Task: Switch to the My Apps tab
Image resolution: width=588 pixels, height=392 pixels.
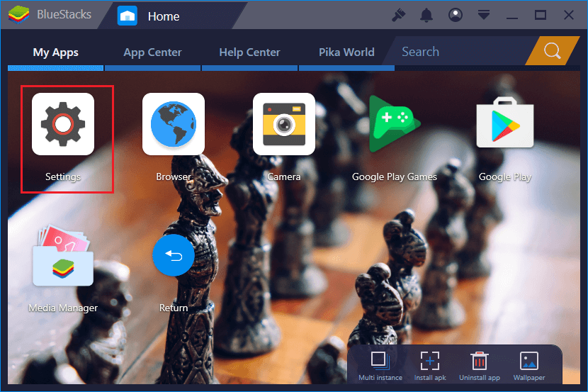Action: pos(55,52)
